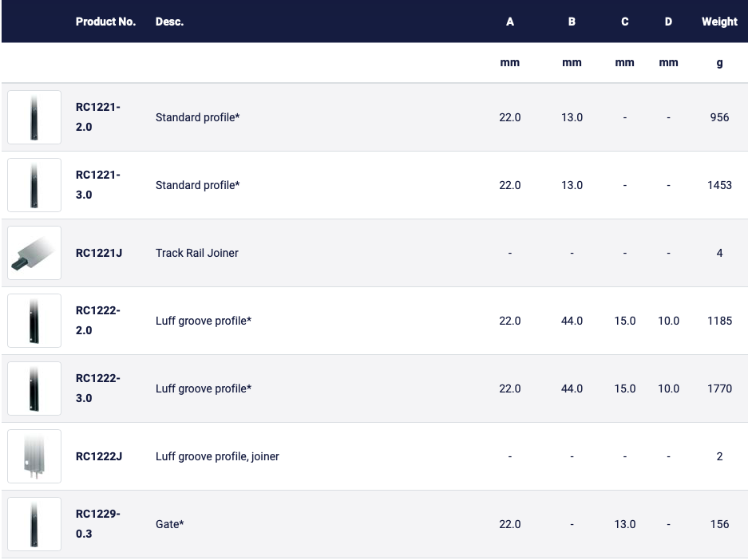View the RC1222J joiner product image
This screenshot has height=560, width=748.
(x=34, y=456)
